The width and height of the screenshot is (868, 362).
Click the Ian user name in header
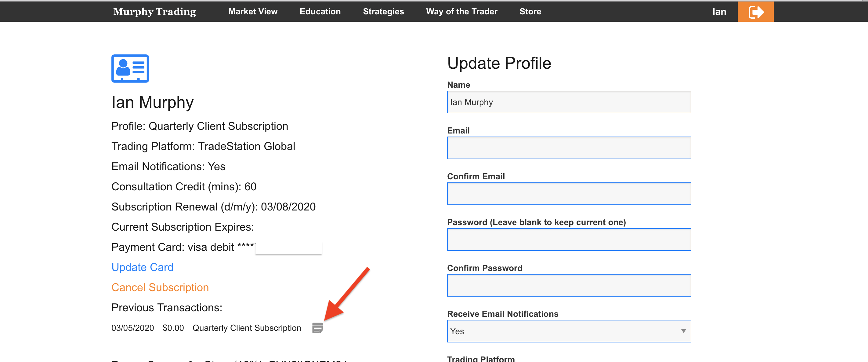click(719, 12)
